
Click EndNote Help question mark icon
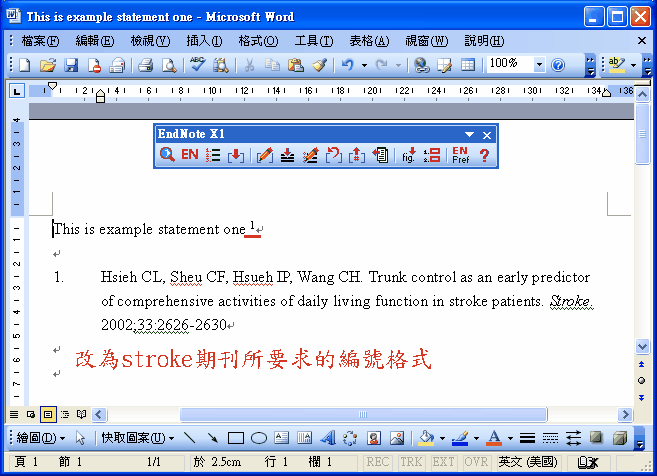click(x=485, y=155)
